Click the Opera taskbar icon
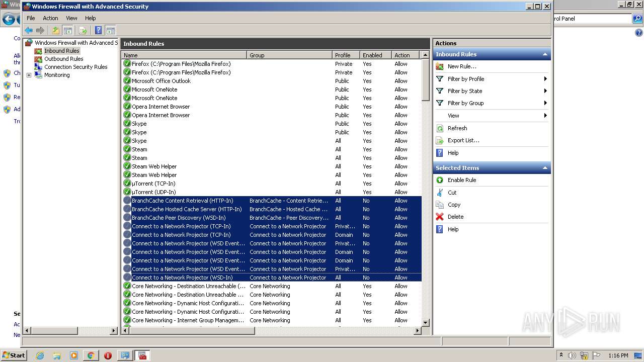Screen dimensions: 644x362 (108, 355)
